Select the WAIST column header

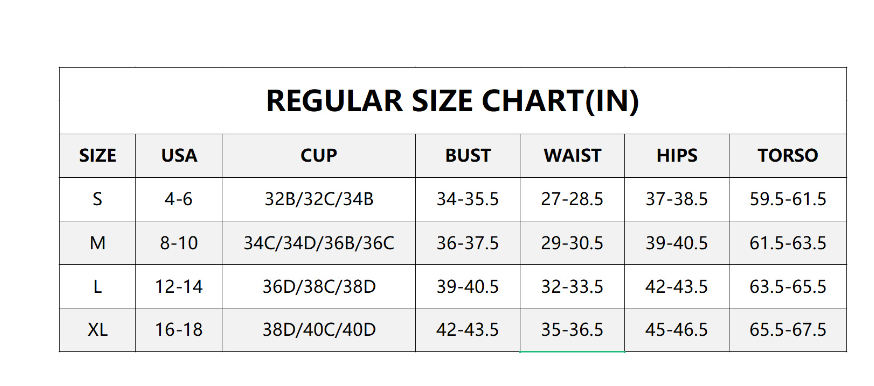572,155
